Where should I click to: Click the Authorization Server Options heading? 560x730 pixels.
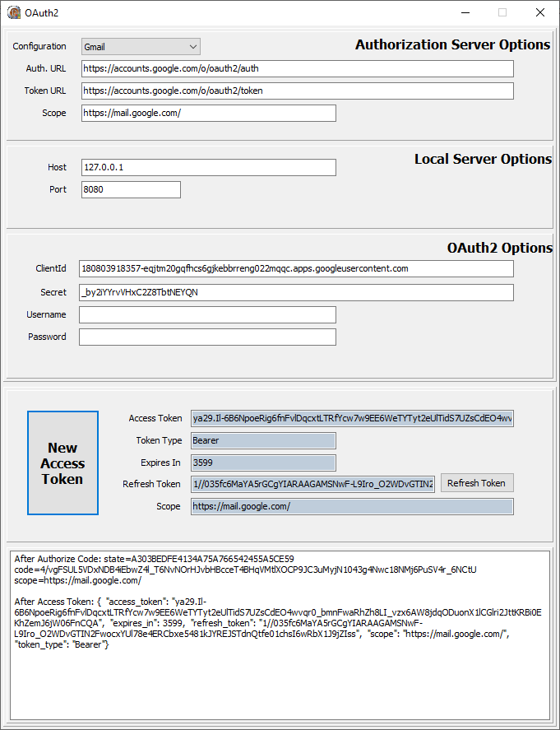(x=453, y=44)
